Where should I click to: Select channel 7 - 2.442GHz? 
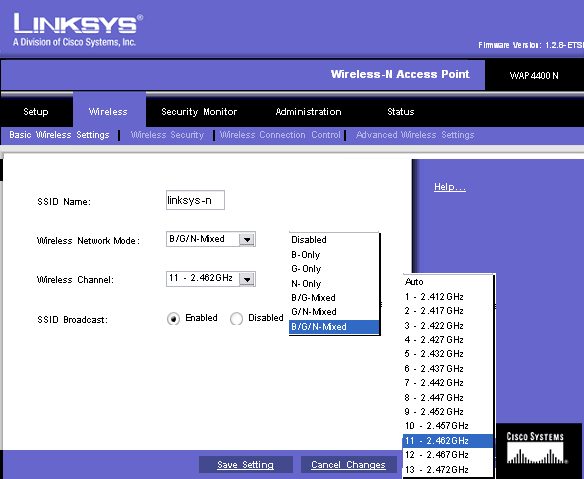(448, 383)
